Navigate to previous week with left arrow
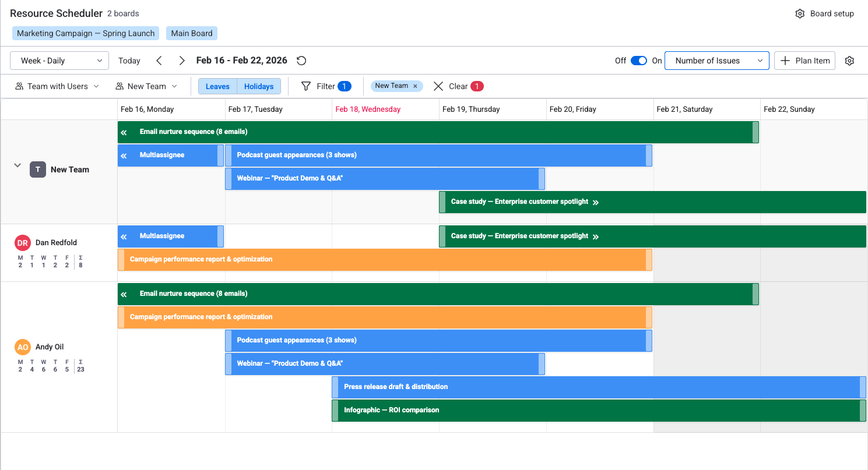 tap(159, 60)
